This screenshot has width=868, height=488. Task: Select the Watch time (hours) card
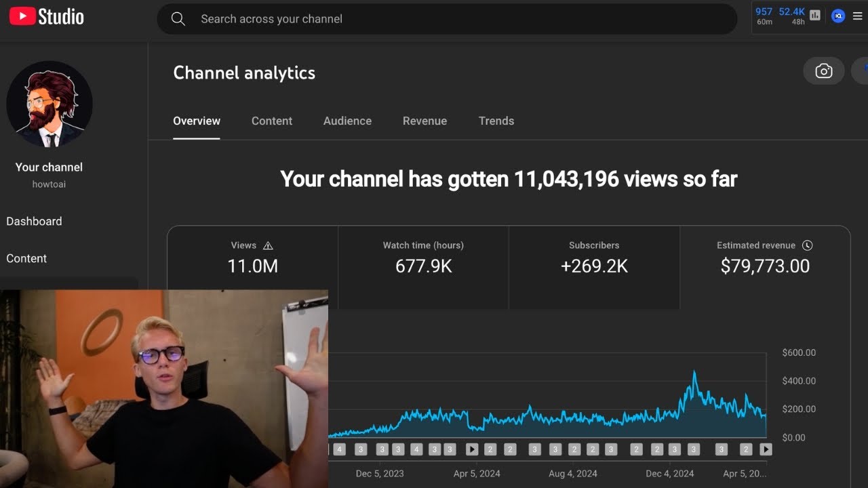(x=423, y=267)
